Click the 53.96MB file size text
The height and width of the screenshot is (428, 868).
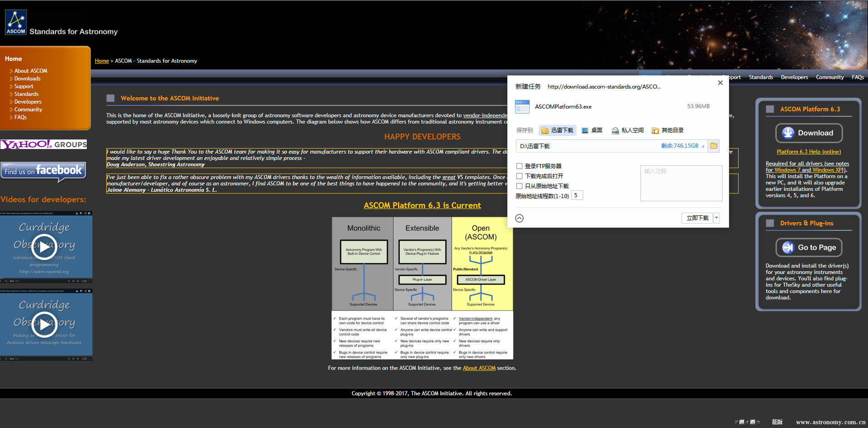pyautogui.click(x=699, y=106)
